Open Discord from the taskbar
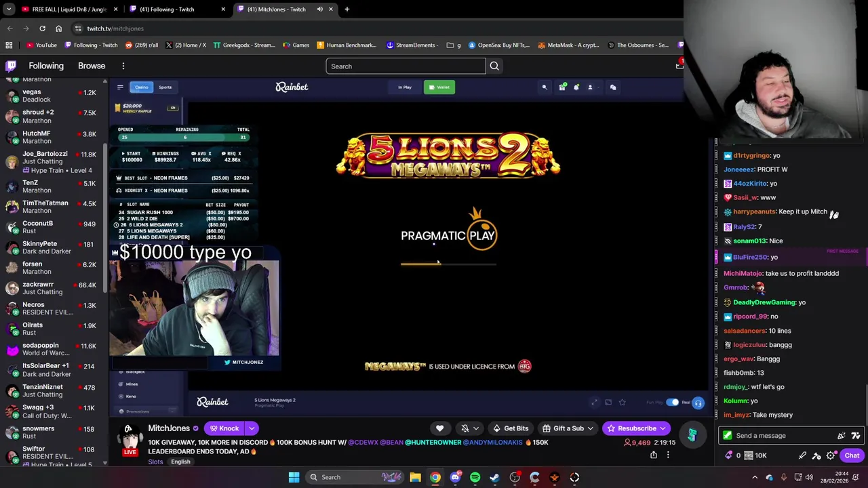The height and width of the screenshot is (488, 868). click(455, 477)
